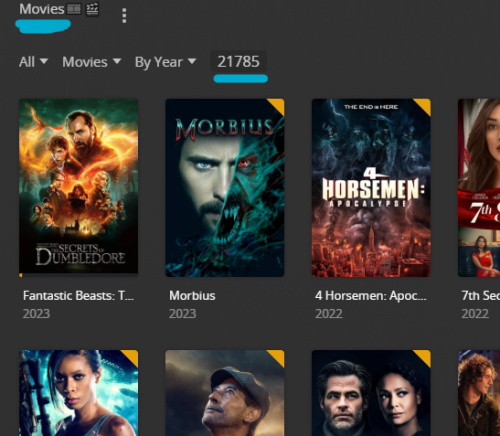This screenshot has height=436, width=500.
Task: Click the 2022 year under 4 Horsemen
Action: 329,314
